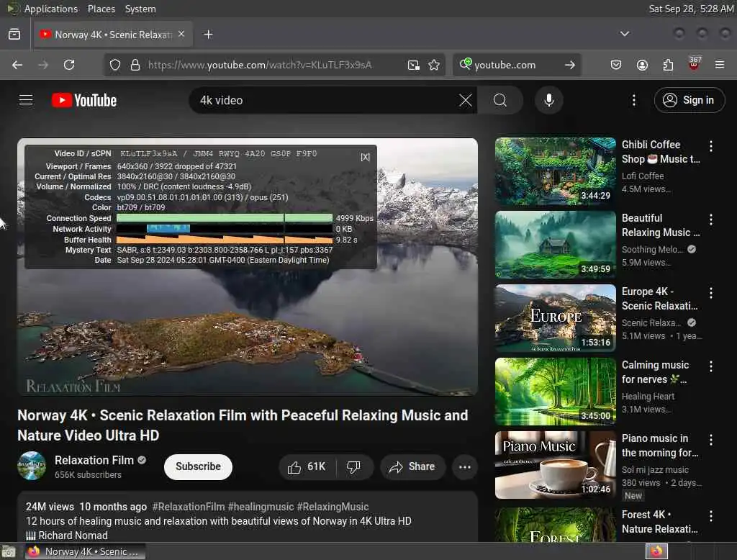Screen dimensions: 737x560
Task: Open a new browser tab
Action: tap(208, 35)
